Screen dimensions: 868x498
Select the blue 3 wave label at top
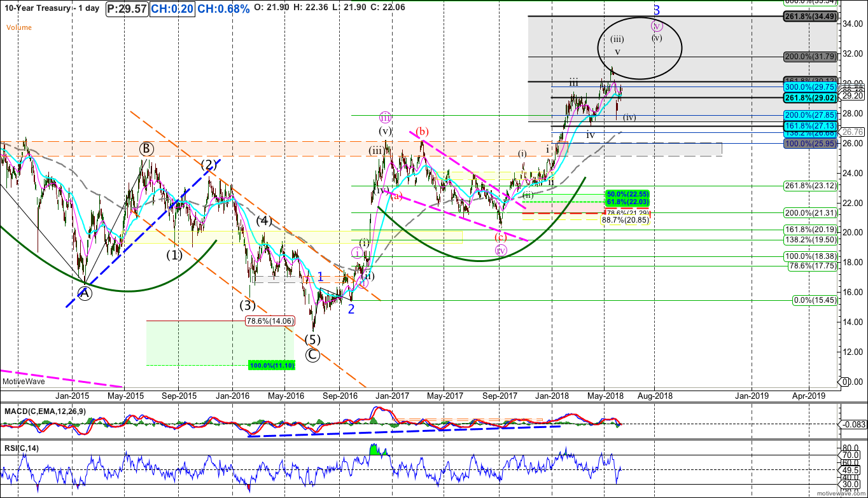pyautogui.click(x=658, y=10)
